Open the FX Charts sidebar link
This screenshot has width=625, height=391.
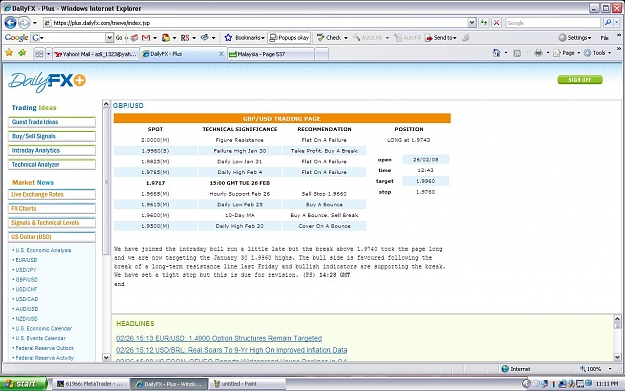52,208
